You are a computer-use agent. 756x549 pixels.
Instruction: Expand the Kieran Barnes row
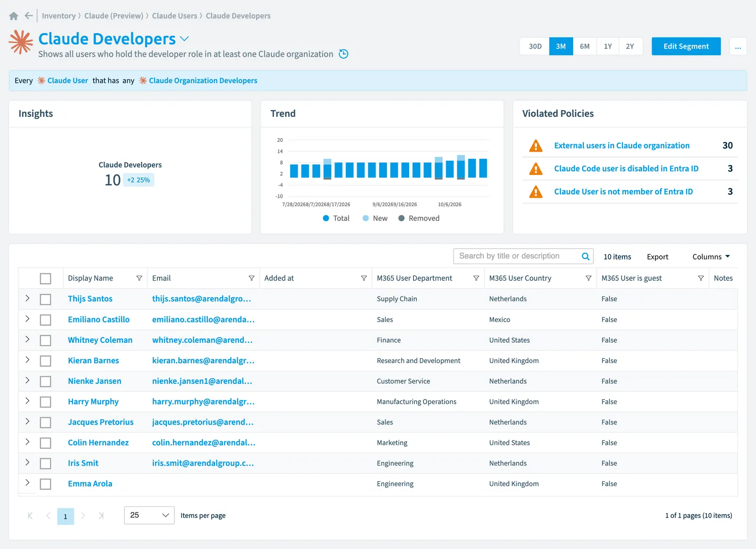pos(27,360)
